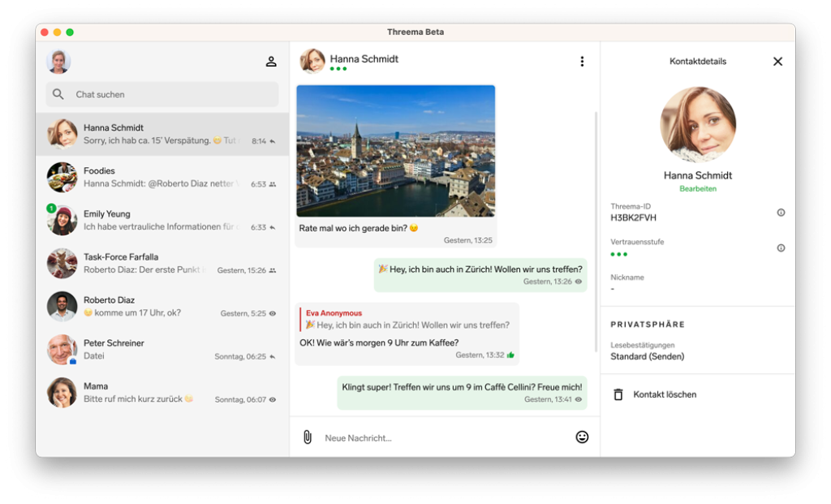Screen dimensions: 831x504
Task: Click the quoted Eva Anonymous message
Action: (x=407, y=319)
